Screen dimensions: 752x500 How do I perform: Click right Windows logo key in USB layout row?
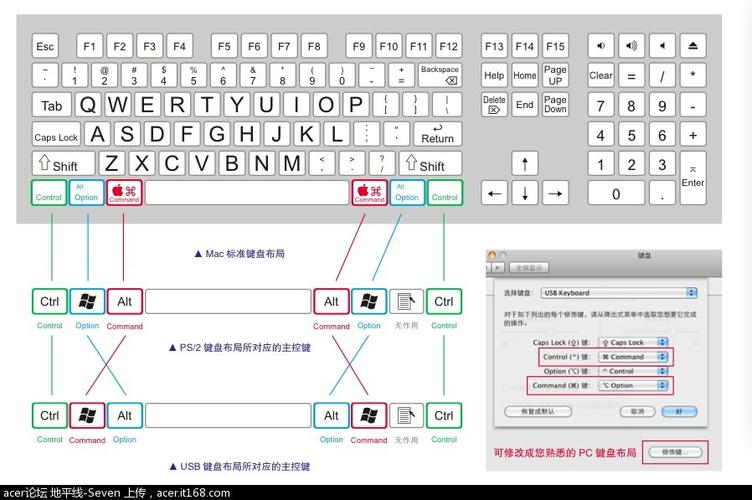click(x=369, y=414)
